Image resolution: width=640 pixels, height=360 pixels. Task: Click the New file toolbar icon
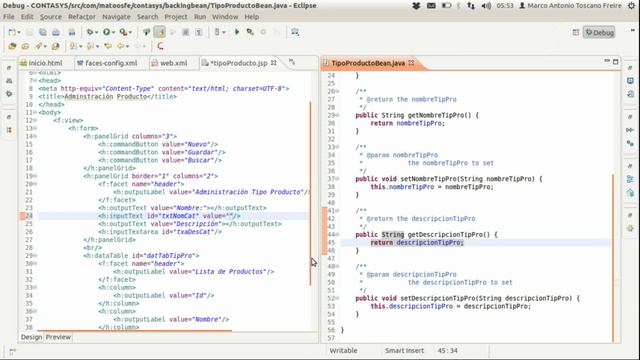tap(12, 32)
